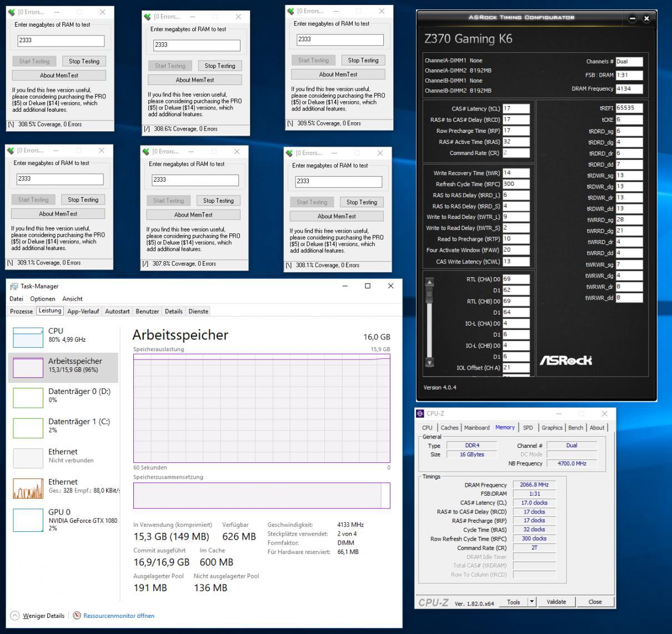Click the CAS# Latency (tCL) field in ASRock
Viewport: 672px width, 634px height.
(516, 109)
